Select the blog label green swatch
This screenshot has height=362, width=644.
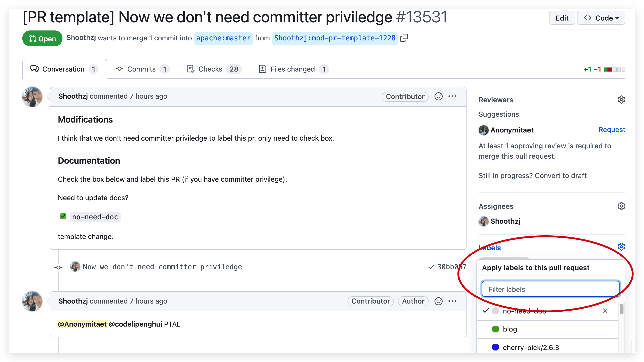tap(495, 329)
